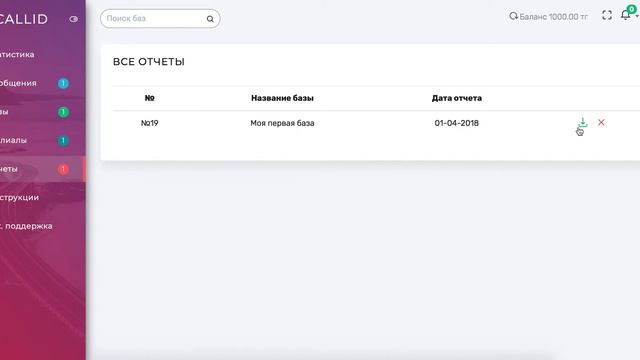Viewport: 640px width, 360px height.
Task: Click the search magnifier icon
Action: [x=210, y=19]
